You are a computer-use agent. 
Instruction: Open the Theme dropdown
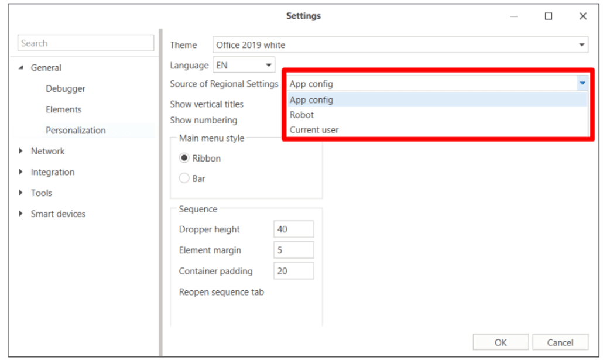click(581, 45)
